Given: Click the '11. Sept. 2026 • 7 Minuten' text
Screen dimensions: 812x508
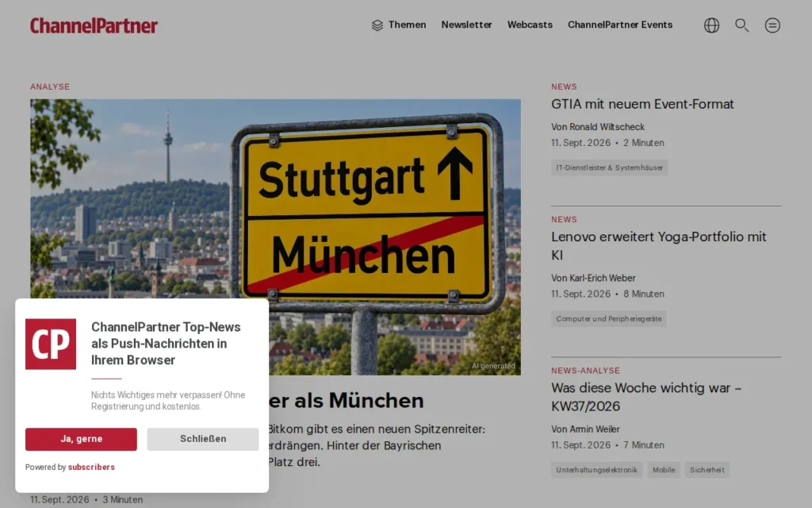Looking at the screenshot, I should pyautogui.click(x=607, y=444).
